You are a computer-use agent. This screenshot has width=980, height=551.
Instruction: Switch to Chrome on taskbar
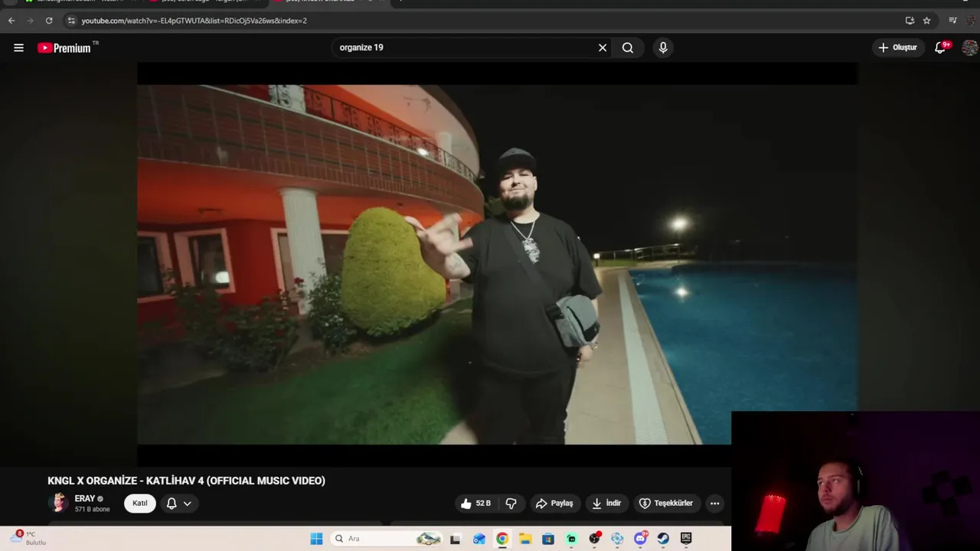(501, 539)
